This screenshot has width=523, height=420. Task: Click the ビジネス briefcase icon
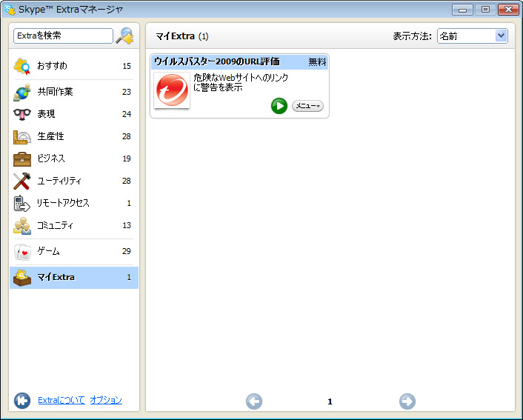tap(22, 159)
